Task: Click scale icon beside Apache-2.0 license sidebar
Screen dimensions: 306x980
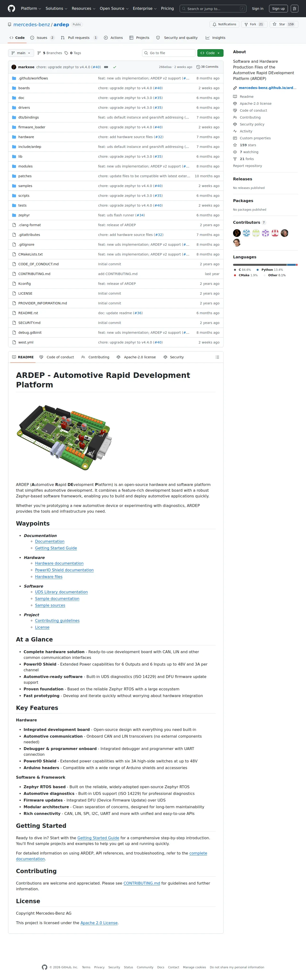Action: (x=235, y=104)
